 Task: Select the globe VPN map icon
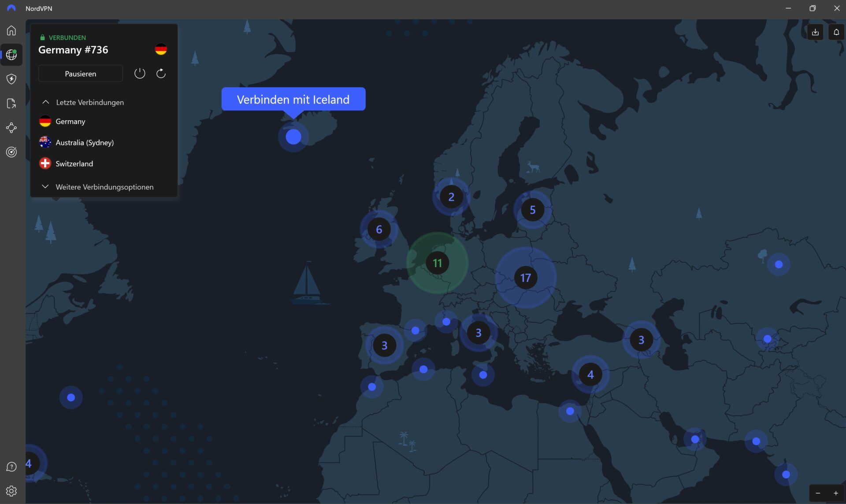click(11, 55)
